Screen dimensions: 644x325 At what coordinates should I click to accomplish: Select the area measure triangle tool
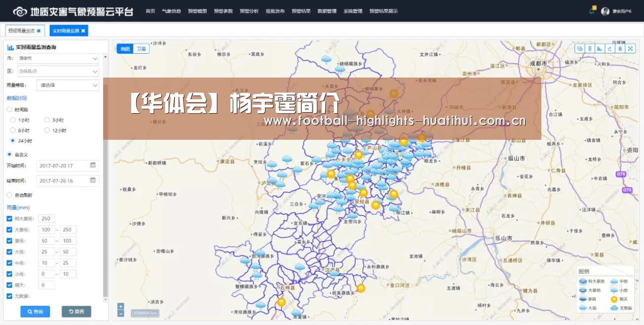[x=600, y=48]
